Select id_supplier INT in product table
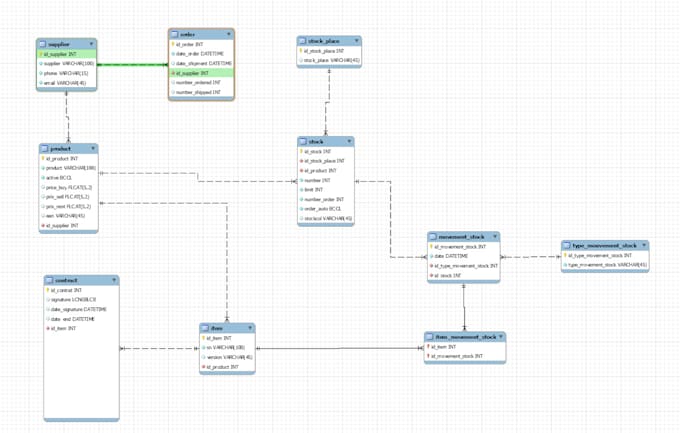The width and height of the screenshot is (680, 433). (69, 226)
